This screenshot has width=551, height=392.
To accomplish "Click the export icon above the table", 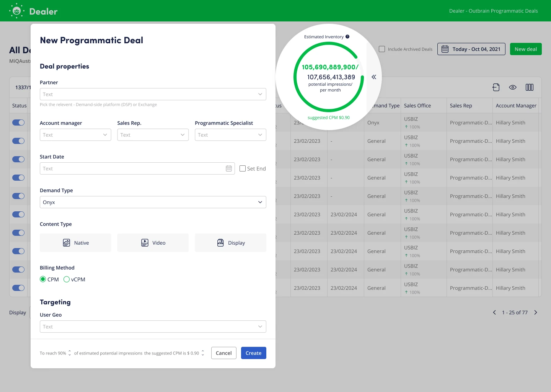I will pyautogui.click(x=496, y=87).
